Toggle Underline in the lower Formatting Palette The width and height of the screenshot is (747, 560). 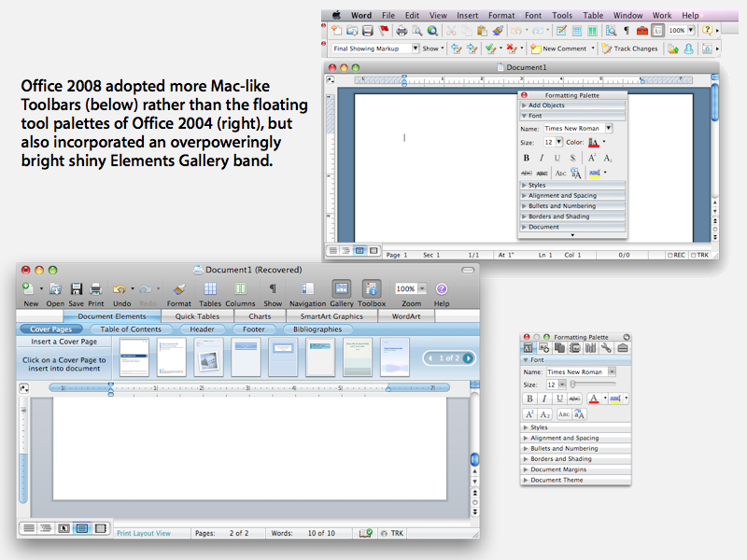pyautogui.click(x=559, y=399)
